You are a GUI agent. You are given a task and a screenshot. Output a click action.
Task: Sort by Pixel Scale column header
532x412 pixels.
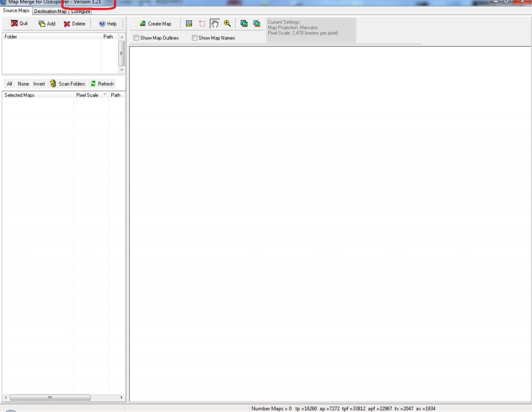tap(87, 95)
